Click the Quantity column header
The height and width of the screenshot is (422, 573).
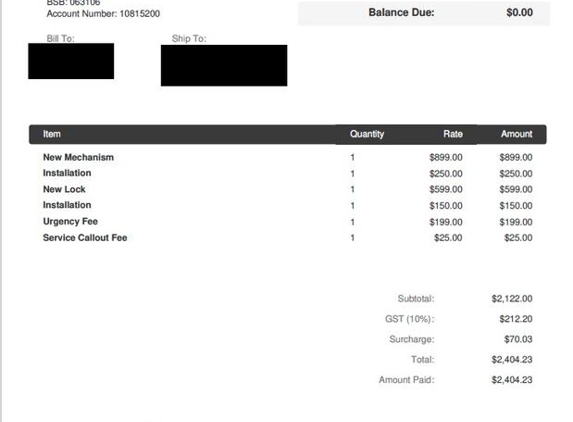[367, 134]
